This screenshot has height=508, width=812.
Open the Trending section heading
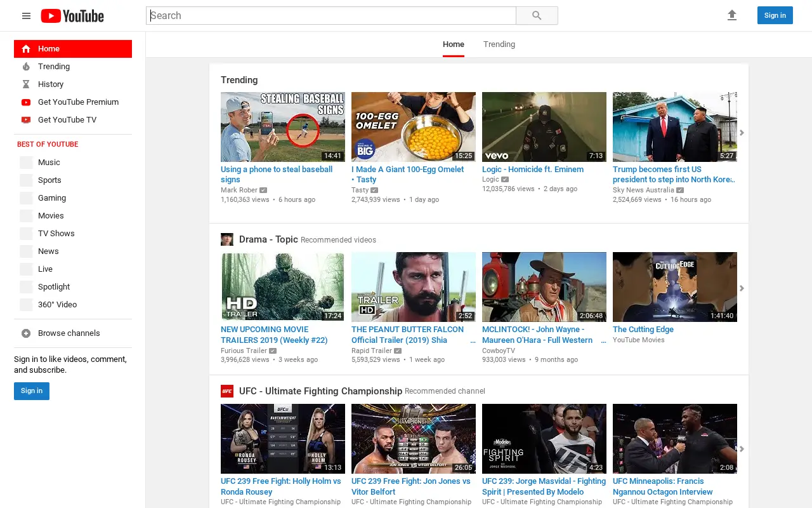pyautogui.click(x=239, y=80)
